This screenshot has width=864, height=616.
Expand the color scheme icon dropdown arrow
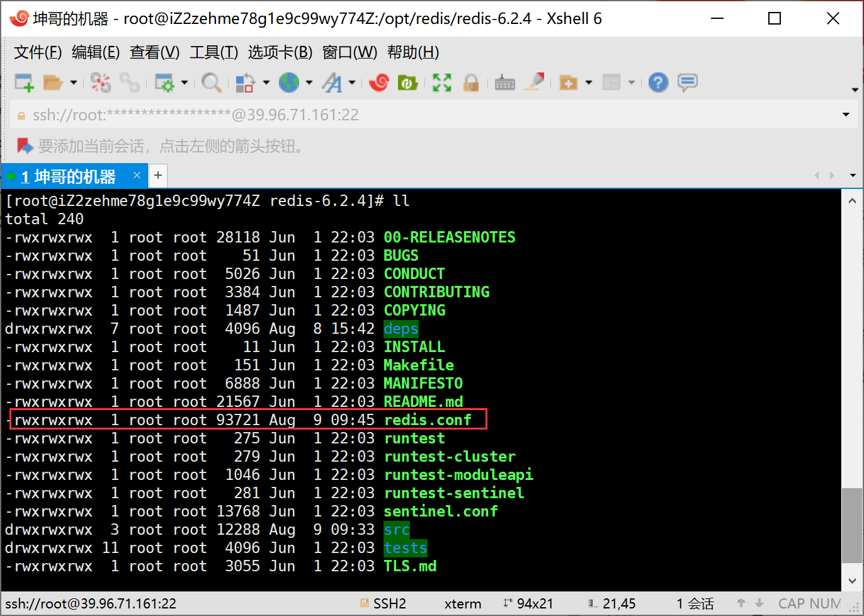click(x=266, y=83)
